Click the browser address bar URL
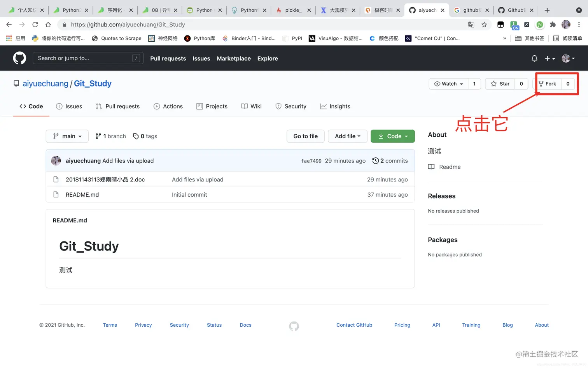The image size is (588, 368). (x=128, y=25)
